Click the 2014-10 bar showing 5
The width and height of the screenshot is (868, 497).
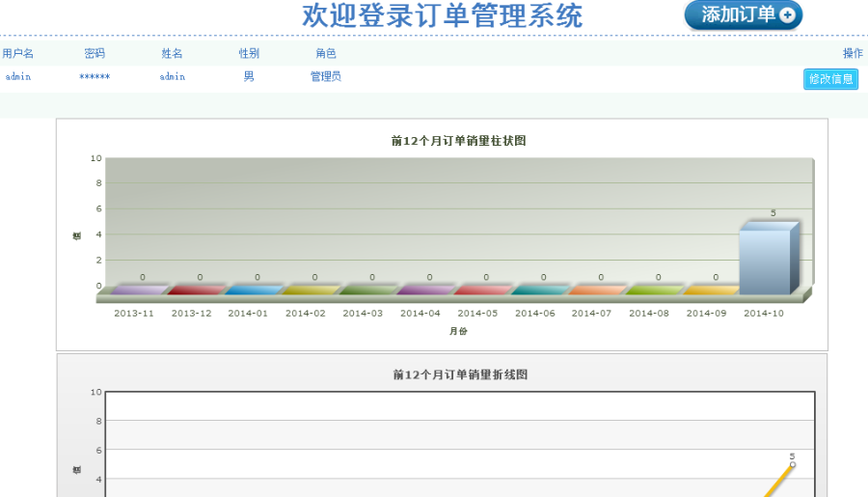coord(769,259)
